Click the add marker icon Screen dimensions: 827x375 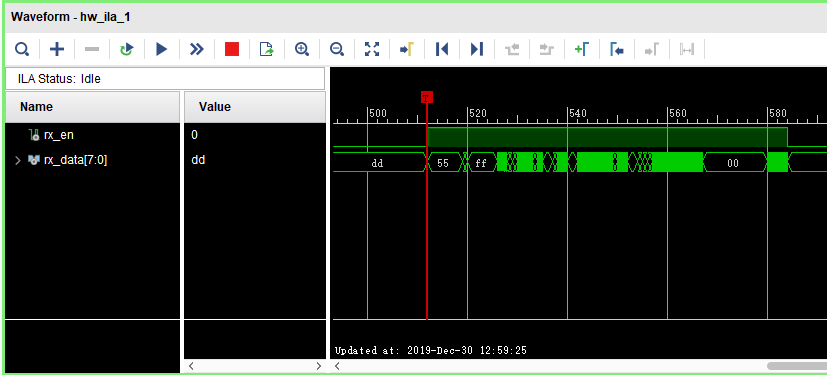tap(582, 50)
